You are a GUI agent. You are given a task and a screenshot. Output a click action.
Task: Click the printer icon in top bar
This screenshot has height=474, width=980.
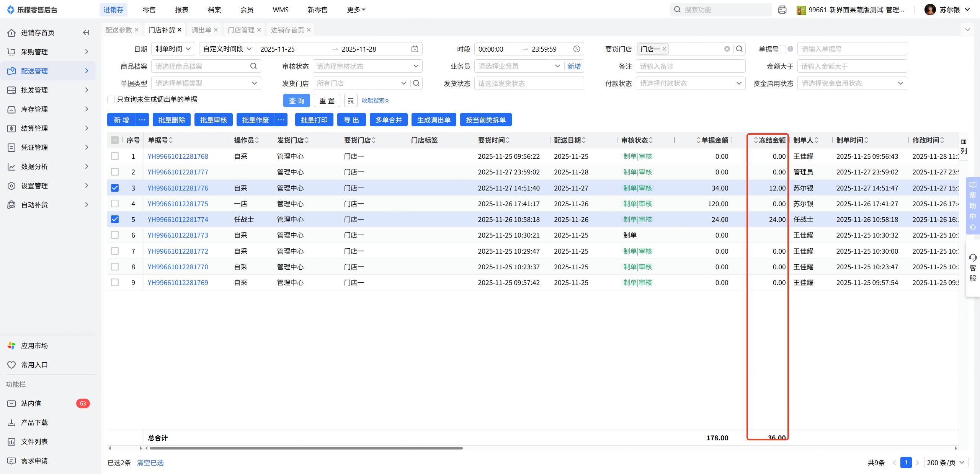coord(782,10)
